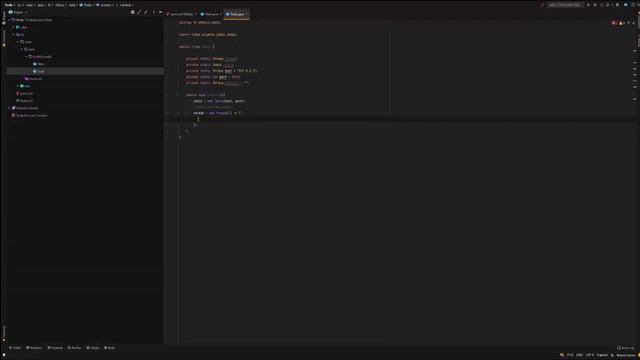640x360 pixels.
Task: Open the Problems tool window tab
Action: coord(34,348)
